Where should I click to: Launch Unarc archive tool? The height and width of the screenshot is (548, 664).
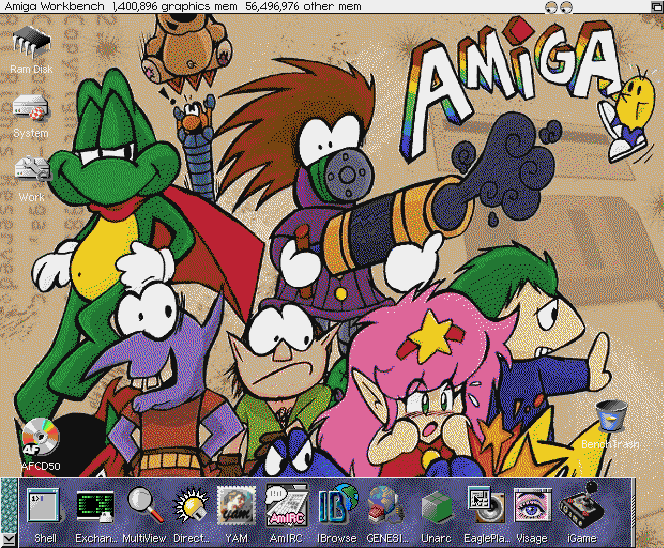tap(434, 506)
